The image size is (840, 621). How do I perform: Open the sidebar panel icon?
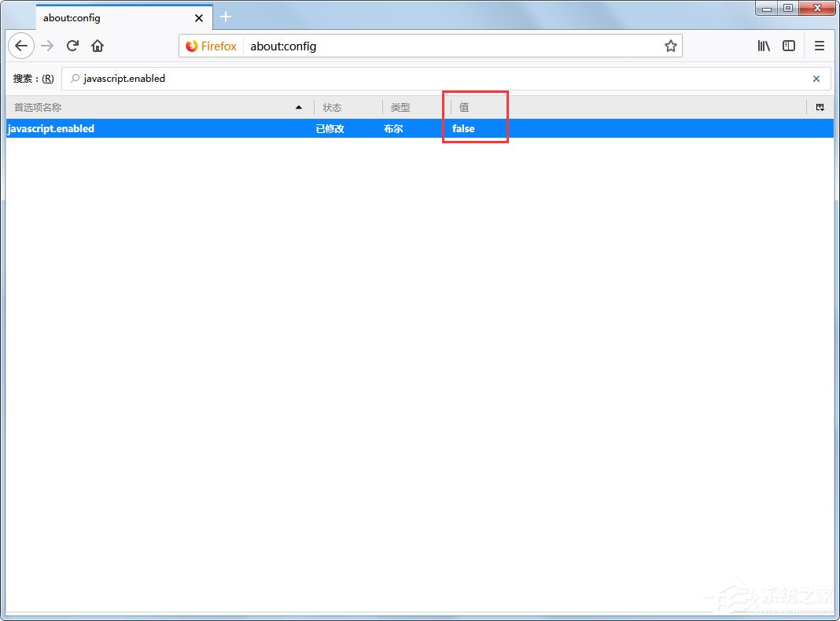point(789,46)
